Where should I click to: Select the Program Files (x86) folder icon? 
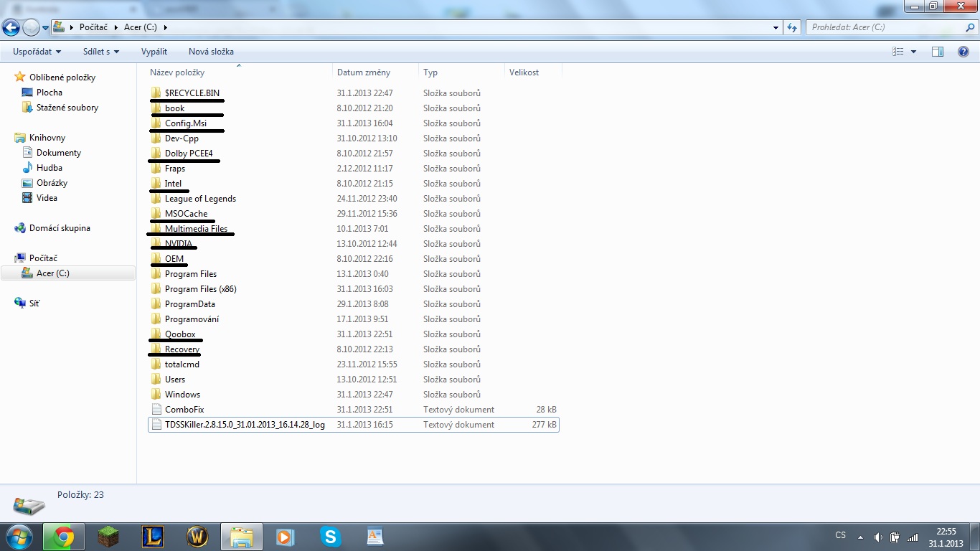click(x=156, y=289)
